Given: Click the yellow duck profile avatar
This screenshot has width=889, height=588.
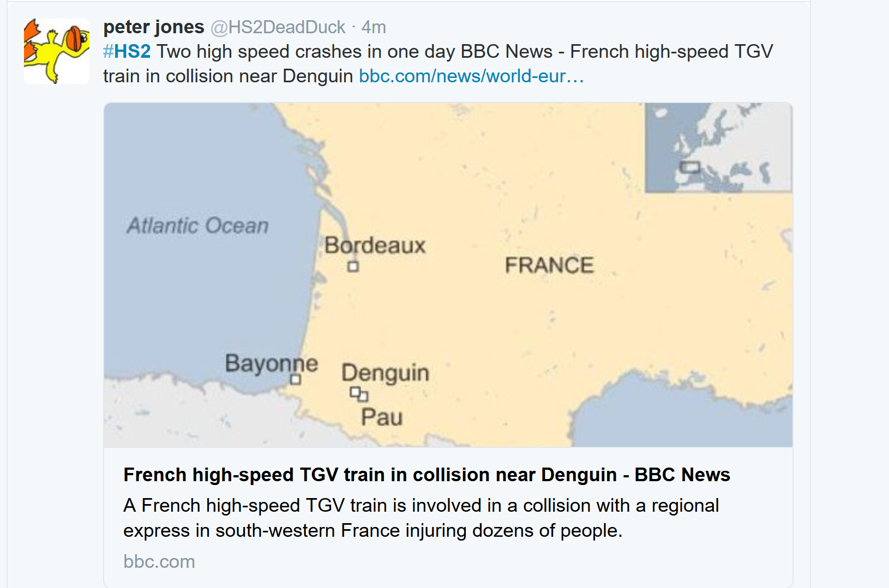Looking at the screenshot, I should (x=57, y=51).
